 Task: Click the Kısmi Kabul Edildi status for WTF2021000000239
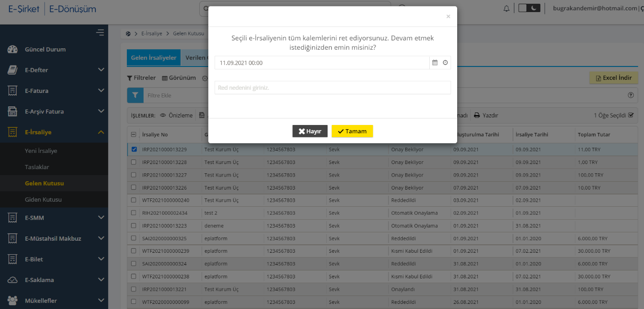412,251
